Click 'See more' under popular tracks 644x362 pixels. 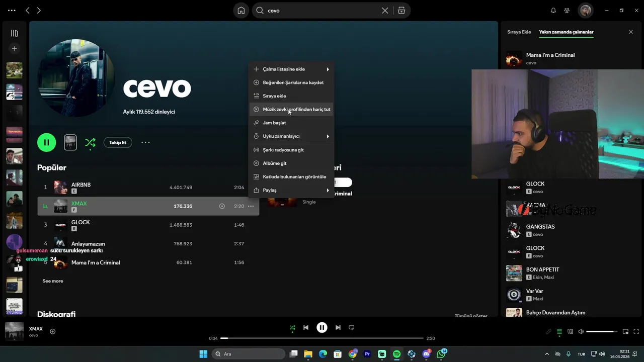pos(53,281)
